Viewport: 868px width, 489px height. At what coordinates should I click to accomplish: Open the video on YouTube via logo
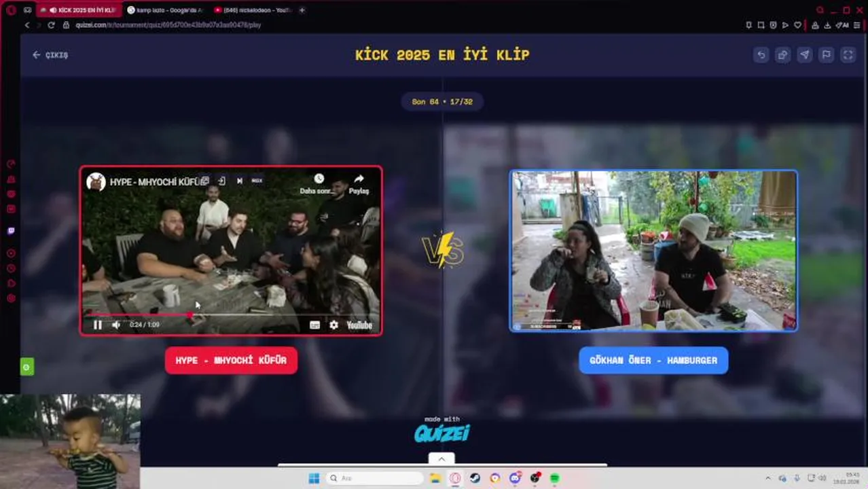click(x=359, y=325)
